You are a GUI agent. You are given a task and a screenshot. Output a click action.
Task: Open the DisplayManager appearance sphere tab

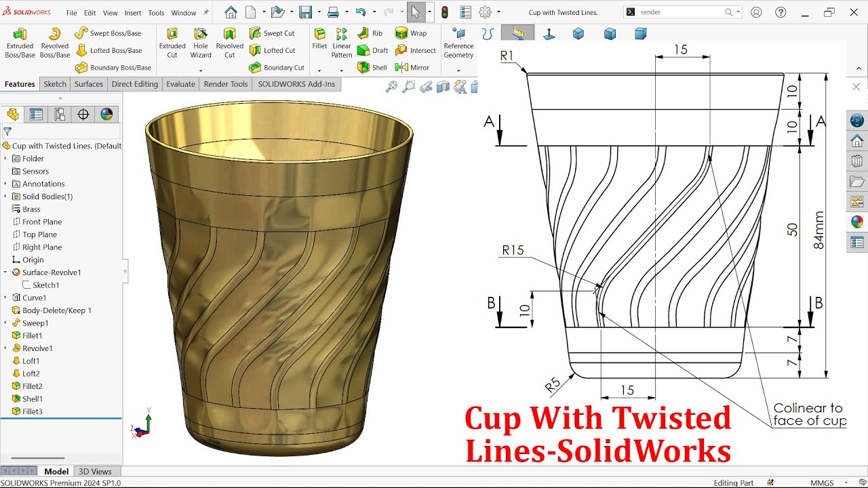(106, 115)
